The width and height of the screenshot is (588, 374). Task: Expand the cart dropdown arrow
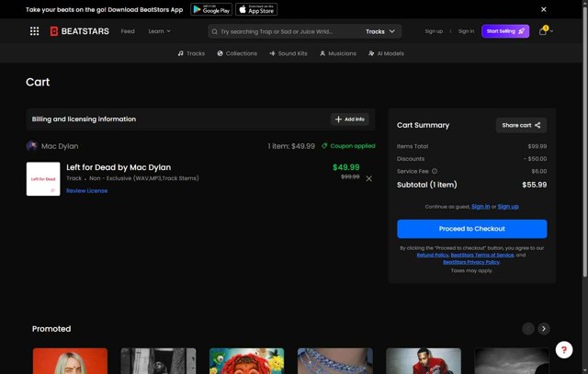[x=551, y=31]
